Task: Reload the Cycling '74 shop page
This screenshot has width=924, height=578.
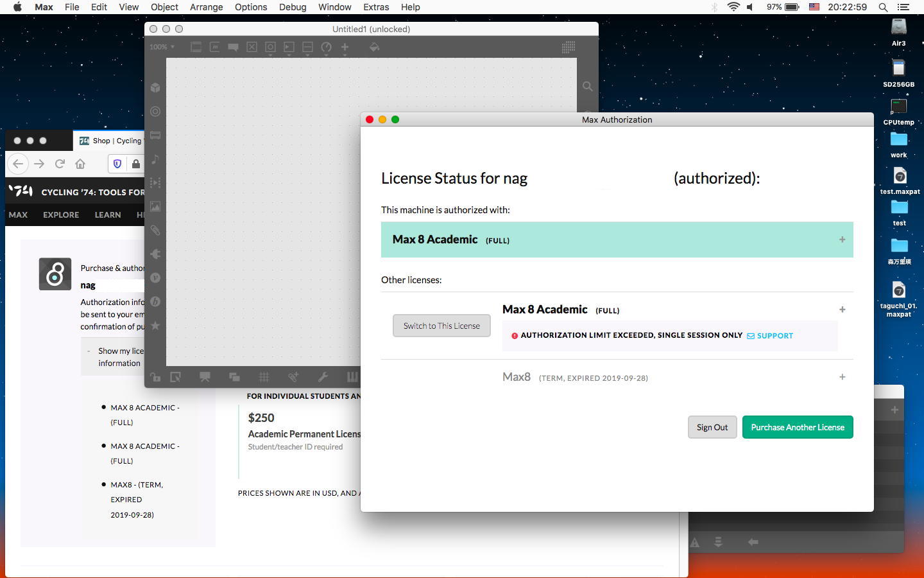Action: point(60,164)
